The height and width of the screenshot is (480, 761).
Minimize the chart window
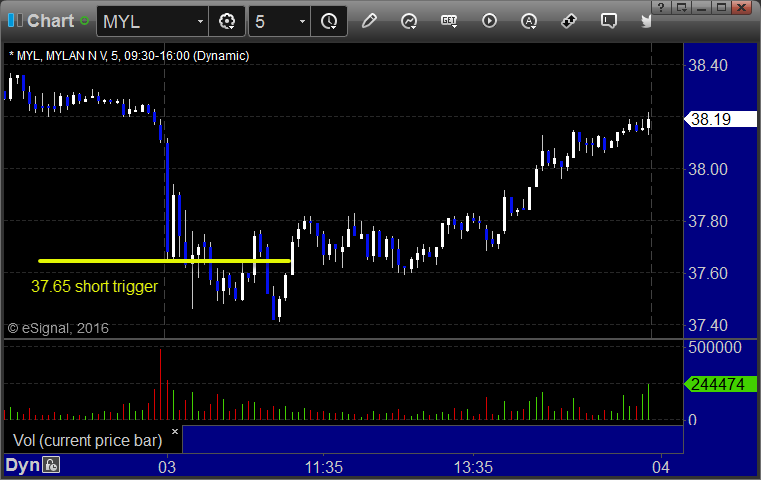701,7
